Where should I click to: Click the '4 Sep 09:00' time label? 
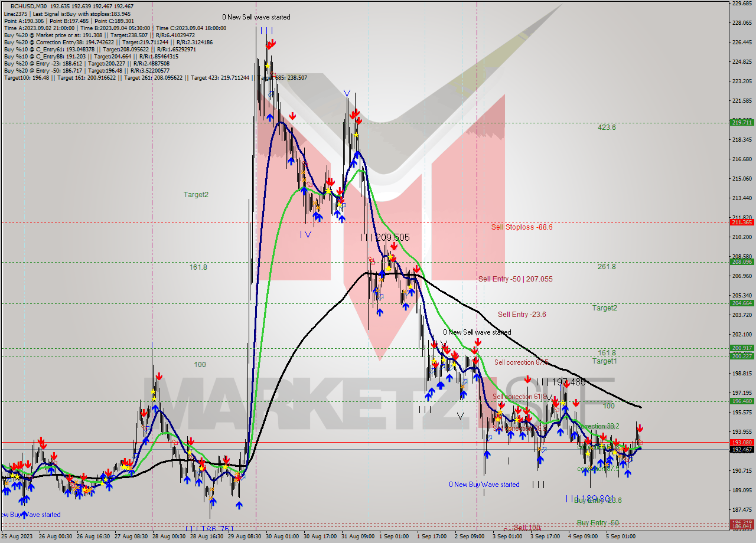583,537
